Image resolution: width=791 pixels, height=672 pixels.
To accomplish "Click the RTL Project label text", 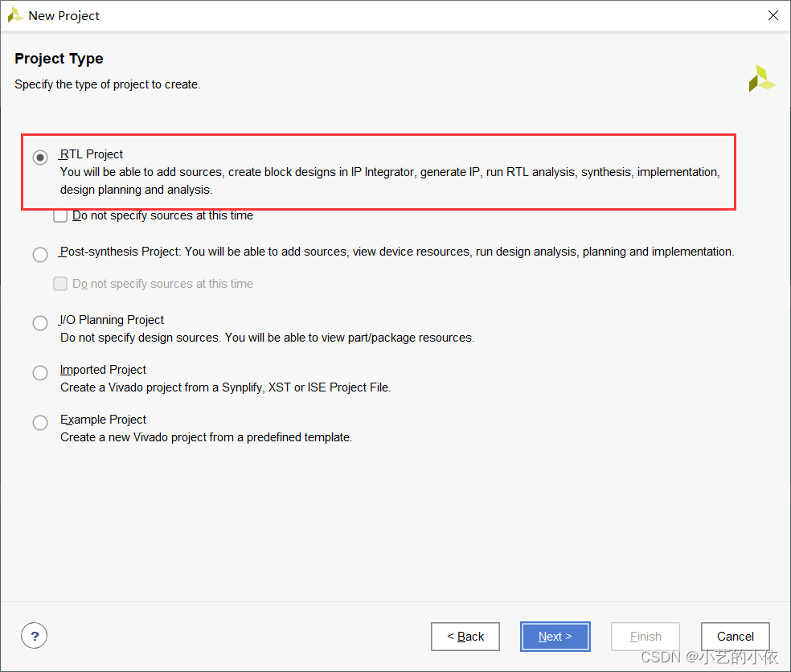I will click(92, 154).
